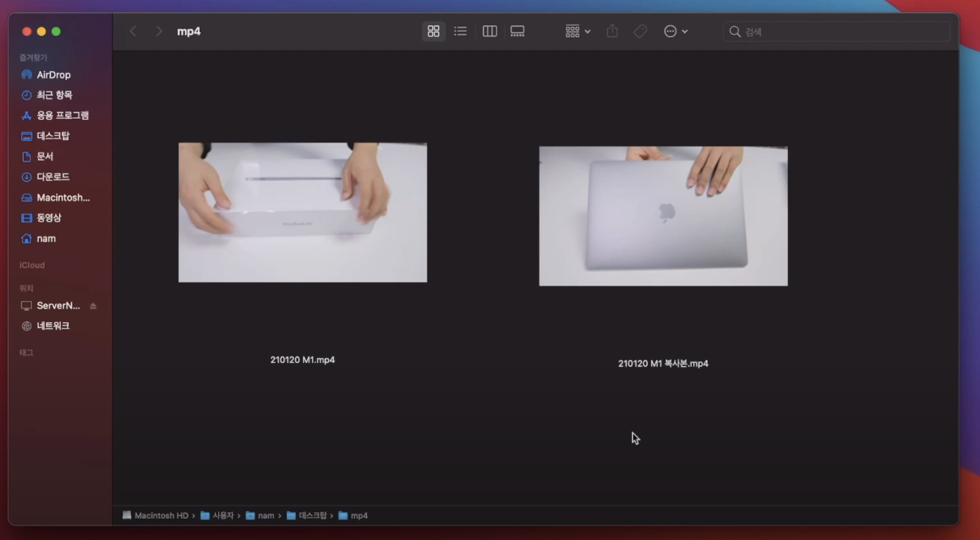Screen dimensions: 980x540
Task: Open AirDrop in the sidebar
Action: tap(53, 75)
